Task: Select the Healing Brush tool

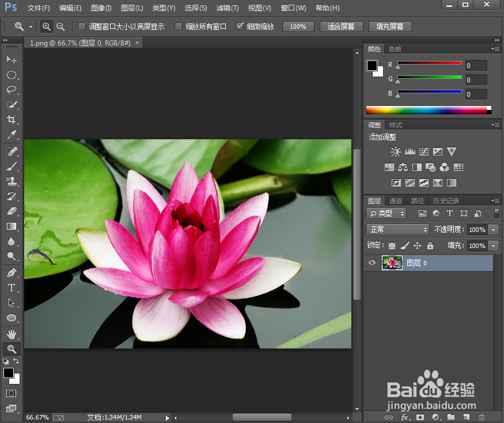Action: point(12,151)
